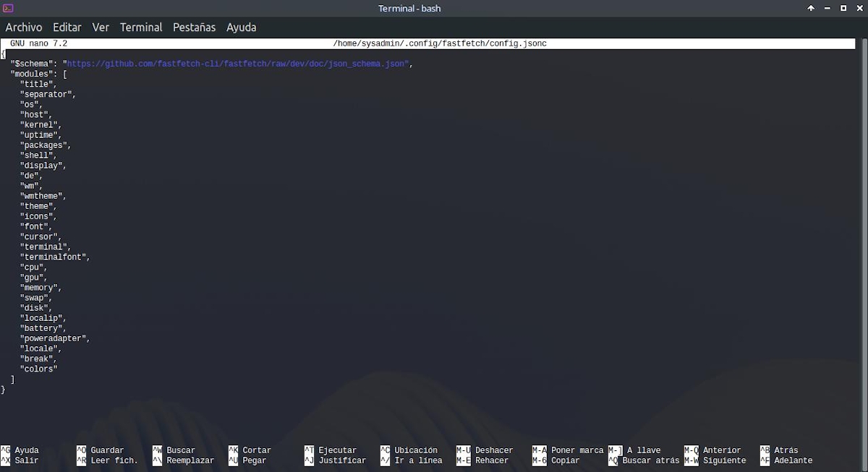Click the "font" module line
This screenshot has width=868, height=472.
[36, 226]
